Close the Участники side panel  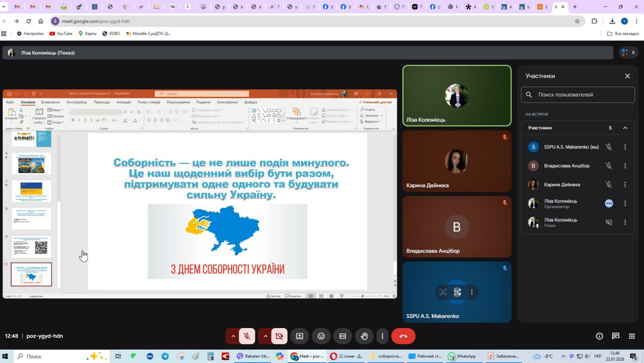coord(627,76)
